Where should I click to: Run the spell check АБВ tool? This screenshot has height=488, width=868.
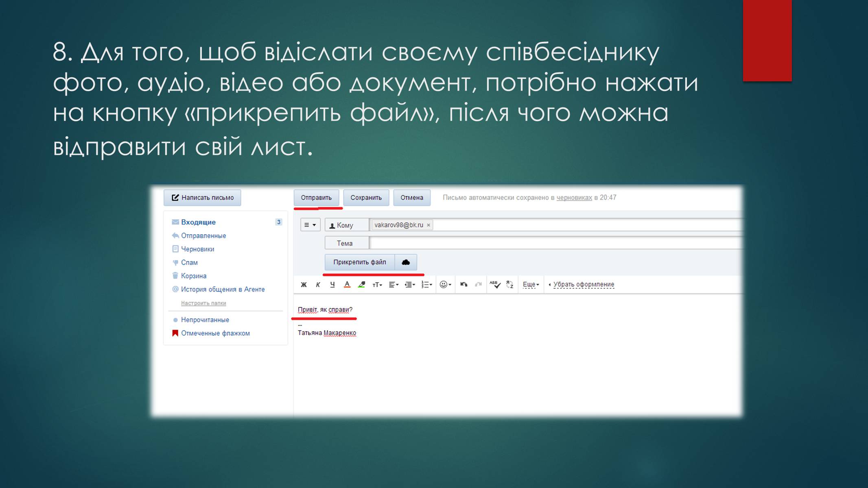(x=495, y=285)
